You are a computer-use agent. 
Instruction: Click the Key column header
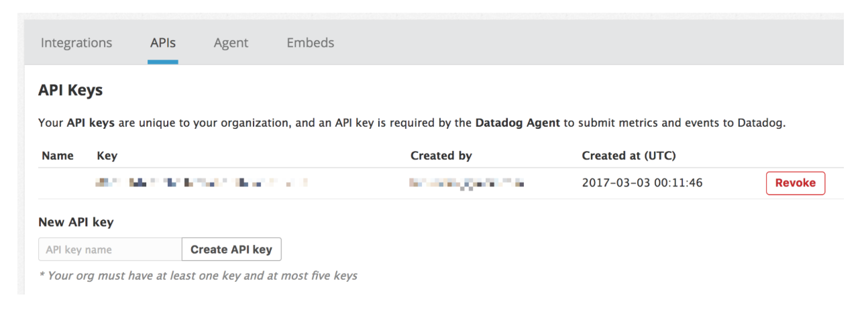107,156
